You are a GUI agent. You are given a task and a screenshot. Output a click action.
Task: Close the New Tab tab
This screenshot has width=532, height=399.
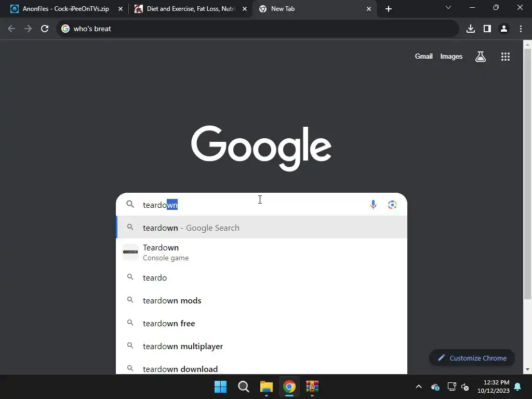[369, 9]
